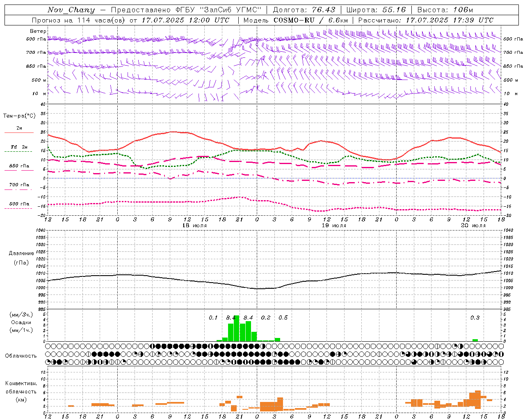Click the longitude value Долгота: 76.43
The width and height of the screenshot is (525, 420).
pos(304,10)
